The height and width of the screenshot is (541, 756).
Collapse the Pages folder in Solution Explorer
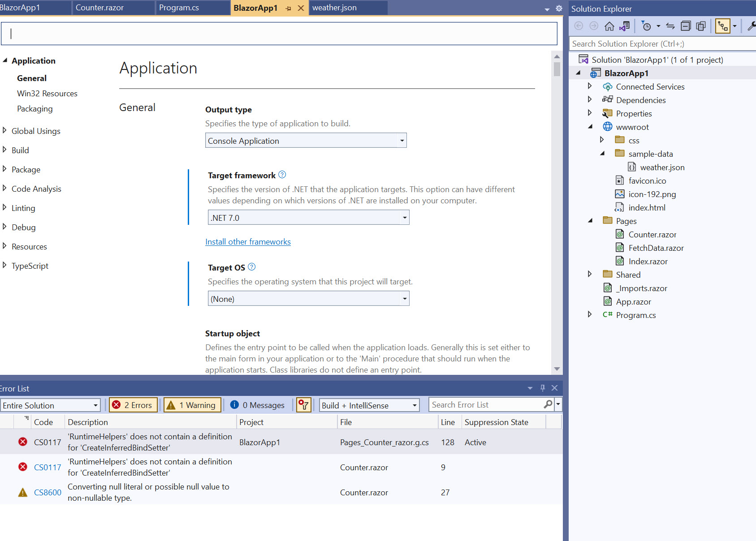click(590, 220)
